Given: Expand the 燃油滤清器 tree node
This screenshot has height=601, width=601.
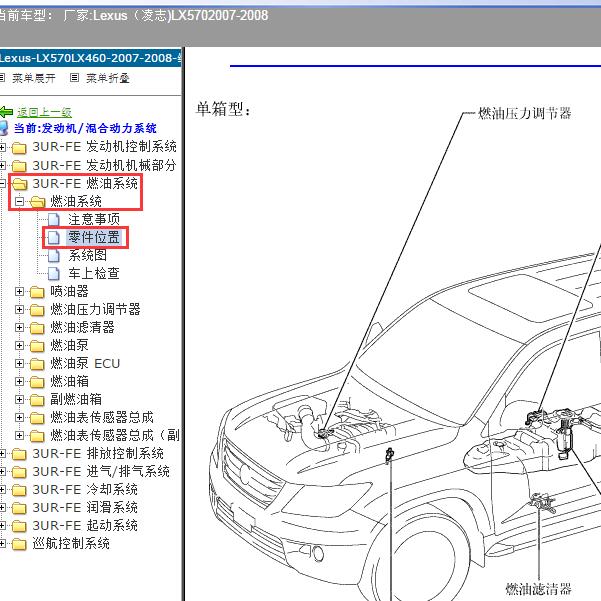Looking at the screenshot, I should point(20,327).
